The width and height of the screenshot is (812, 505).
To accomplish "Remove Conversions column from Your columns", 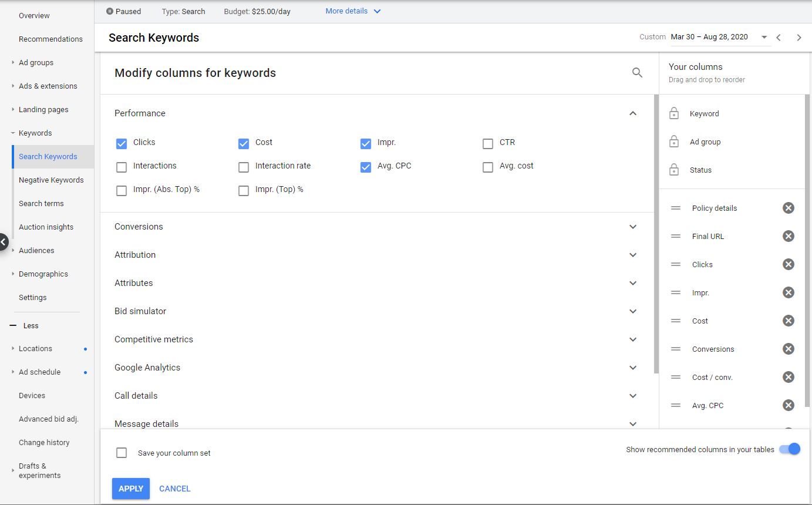I will pyautogui.click(x=789, y=349).
